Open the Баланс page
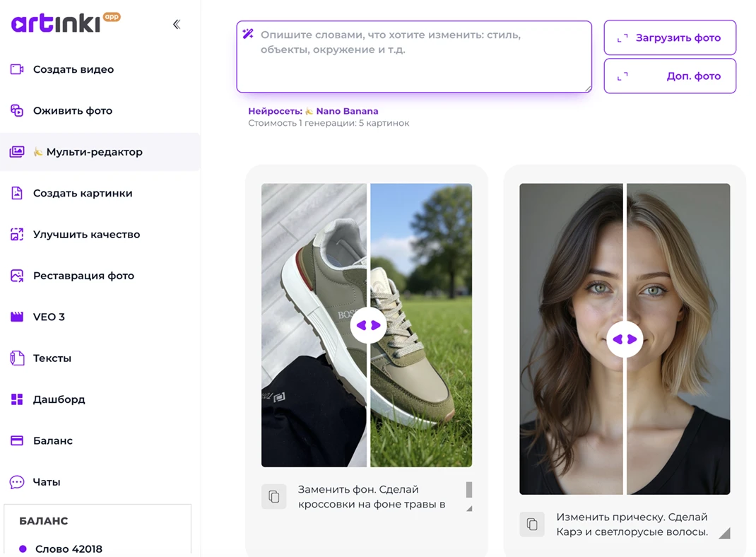The width and height of the screenshot is (756, 557). coord(52,440)
